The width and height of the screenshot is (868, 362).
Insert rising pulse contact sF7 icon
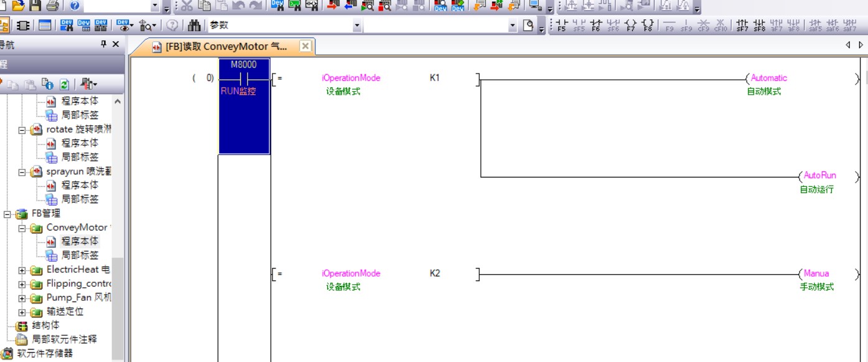[x=742, y=26]
